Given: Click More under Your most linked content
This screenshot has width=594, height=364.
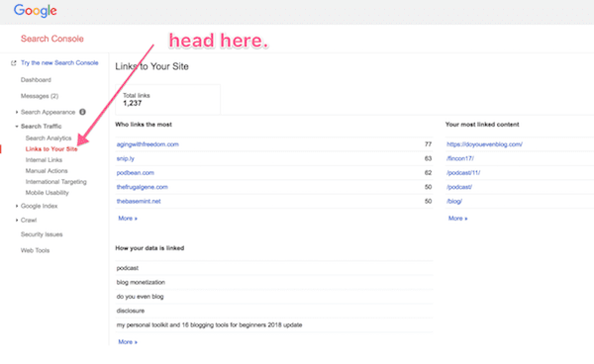Looking at the screenshot, I should [458, 219].
